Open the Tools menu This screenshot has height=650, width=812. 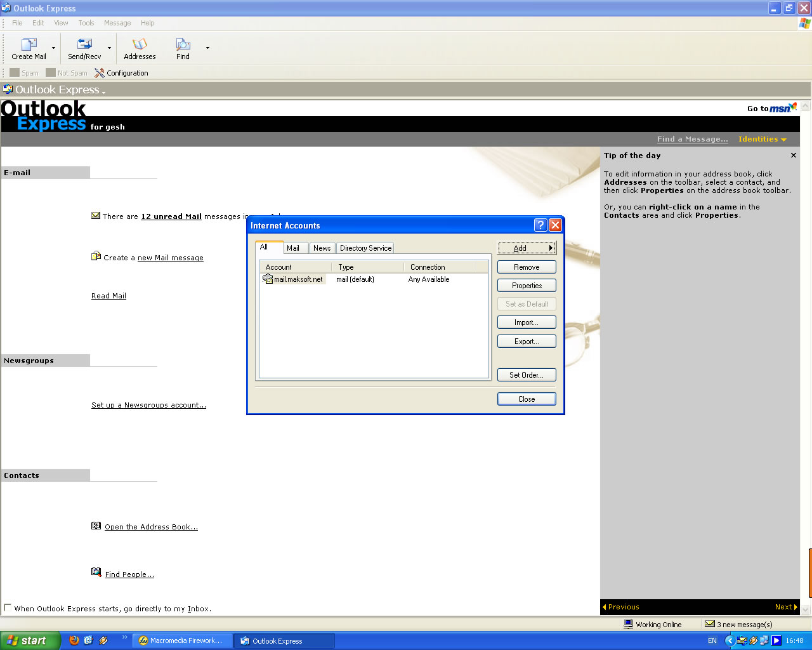click(86, 23)
